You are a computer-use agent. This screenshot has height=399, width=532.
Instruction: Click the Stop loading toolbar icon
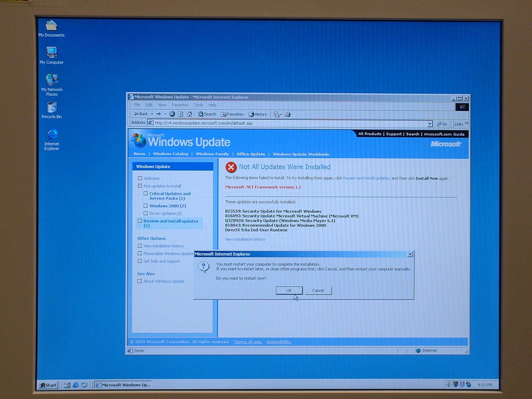tap(172, 114)
